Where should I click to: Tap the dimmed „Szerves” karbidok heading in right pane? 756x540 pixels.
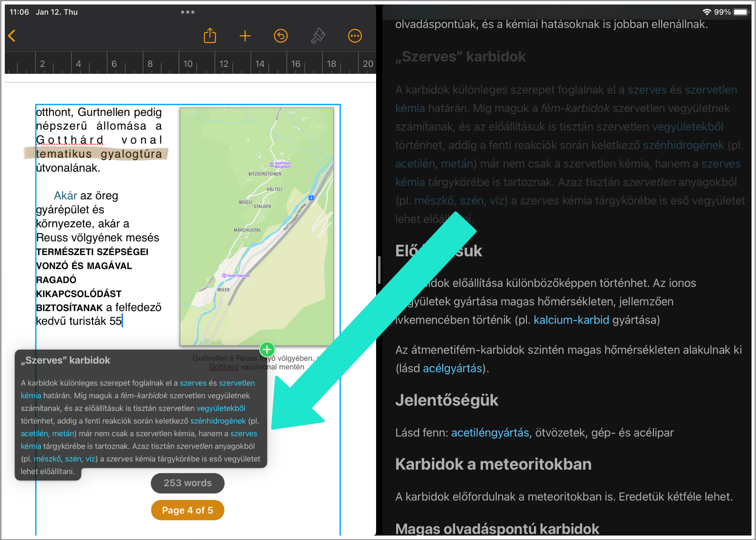click(460, 57)
